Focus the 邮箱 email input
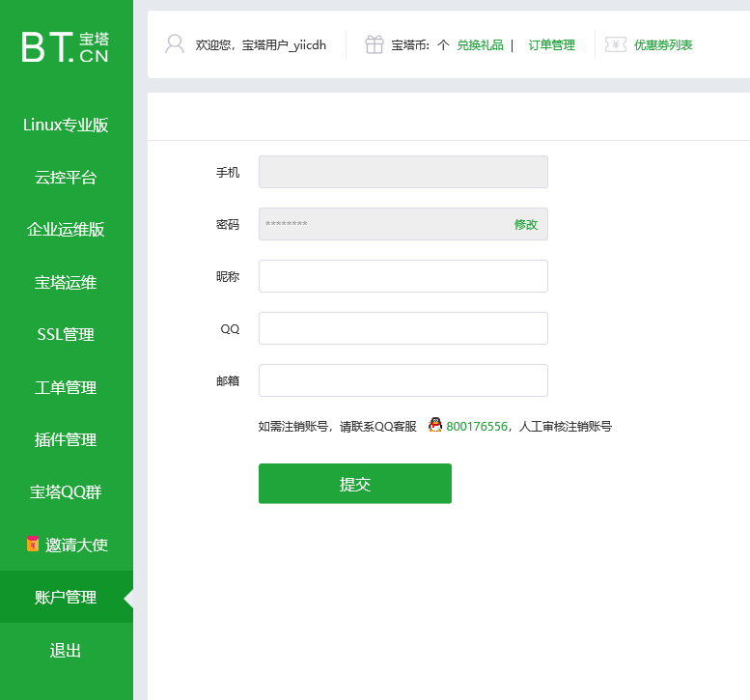 [x=403, y=380]
